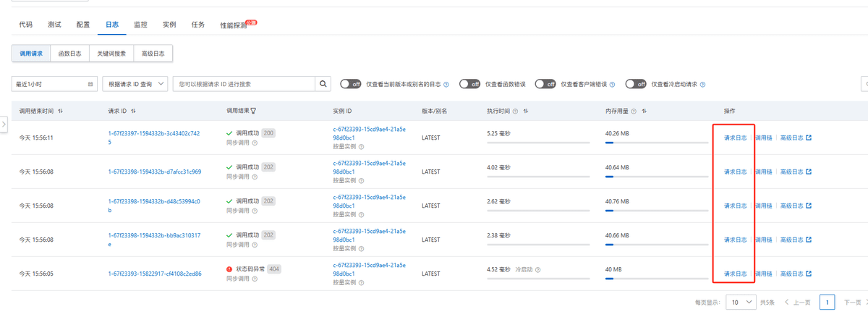Select the 调用请求 sub-tab
Image resolution: width=868 pixels, height=317 pixels.
tap(31, 54)
